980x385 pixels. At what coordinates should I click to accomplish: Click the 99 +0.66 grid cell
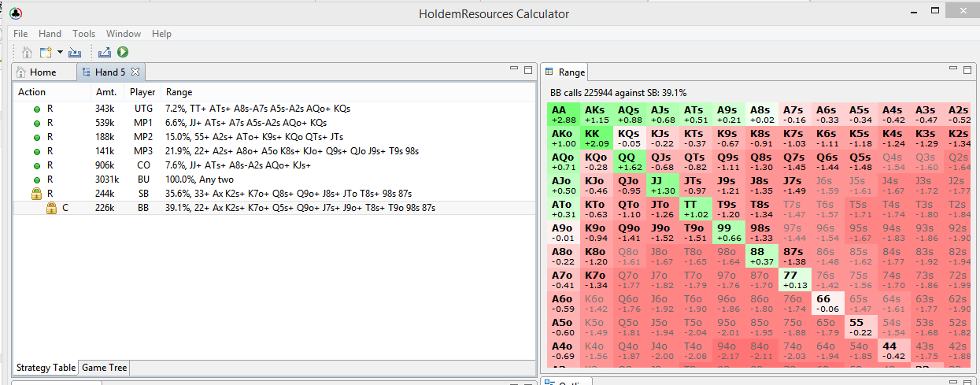pyautogui.click(x=728, y=232)
